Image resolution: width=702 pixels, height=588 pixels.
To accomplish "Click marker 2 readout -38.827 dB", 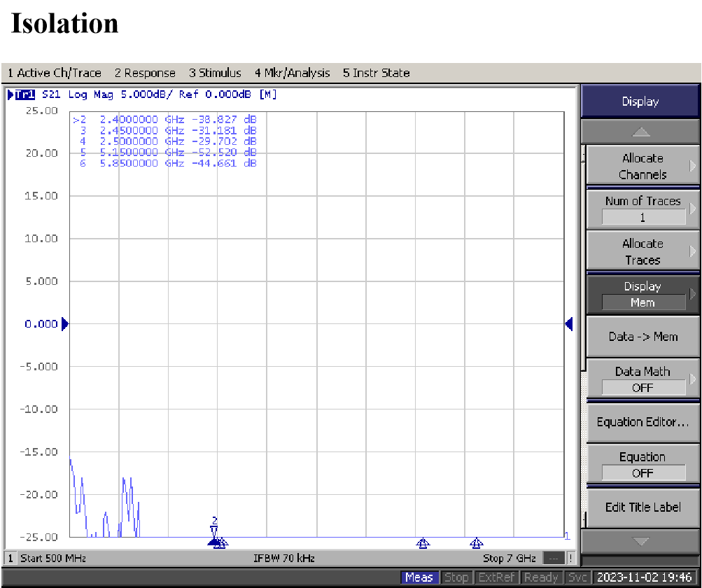I will point(224,120).
